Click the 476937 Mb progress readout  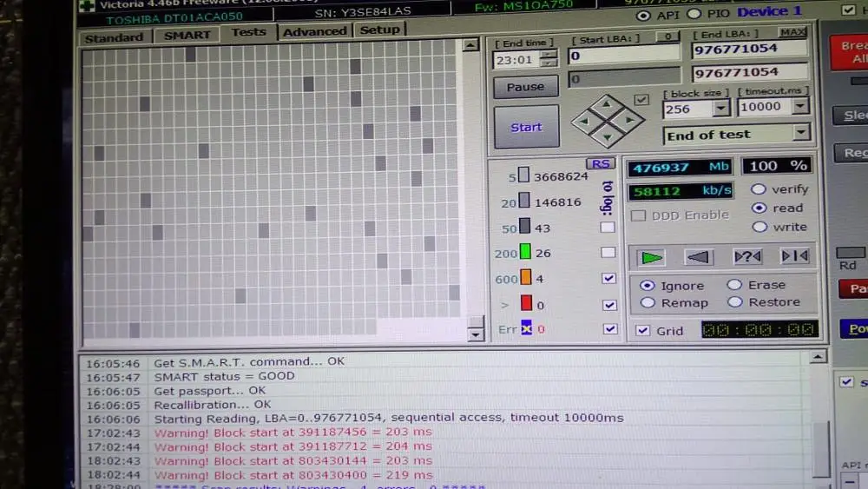[x=680, y=168]
